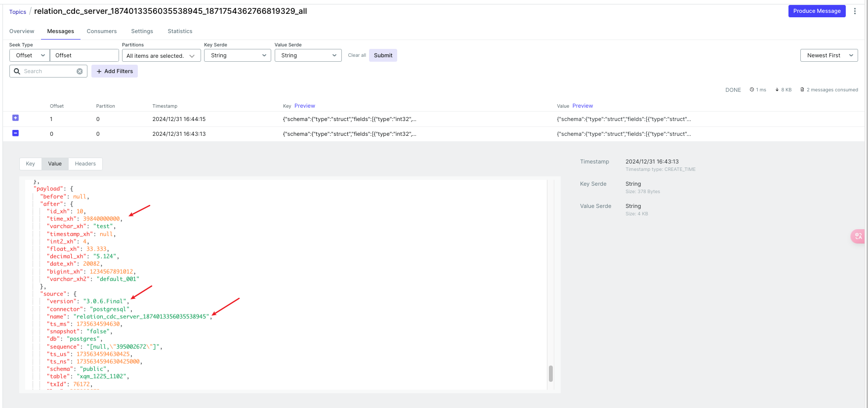The width and height of the screenshot is (868, 408).
Task: Open the Newest First sort dropdown
Action: (828, 55)
